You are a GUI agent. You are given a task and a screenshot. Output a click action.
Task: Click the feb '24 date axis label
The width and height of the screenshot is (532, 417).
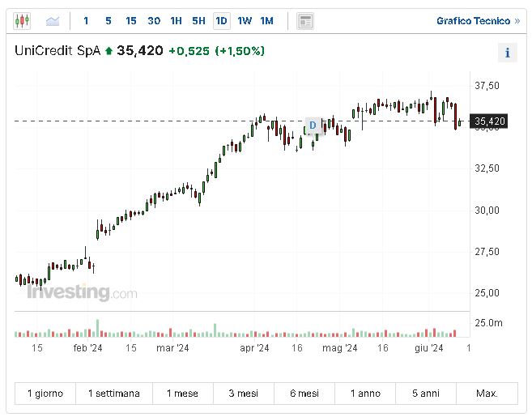coord(87,348)
